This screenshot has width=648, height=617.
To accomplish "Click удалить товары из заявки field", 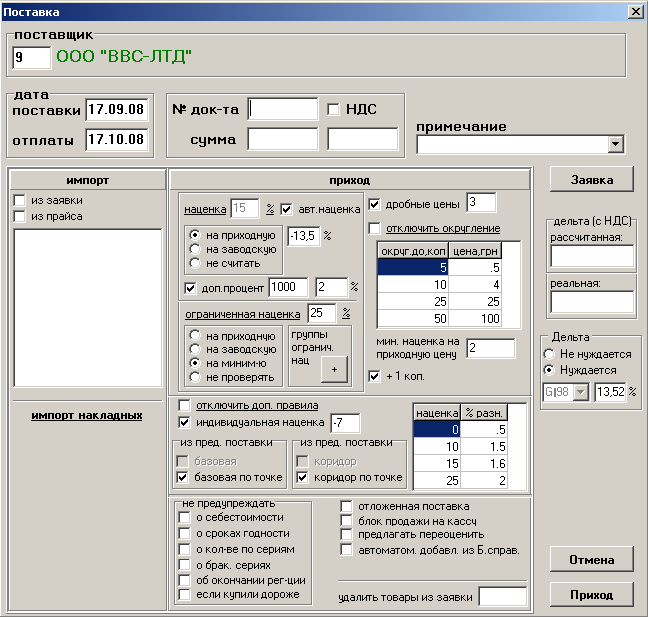I will click(503, 597).
